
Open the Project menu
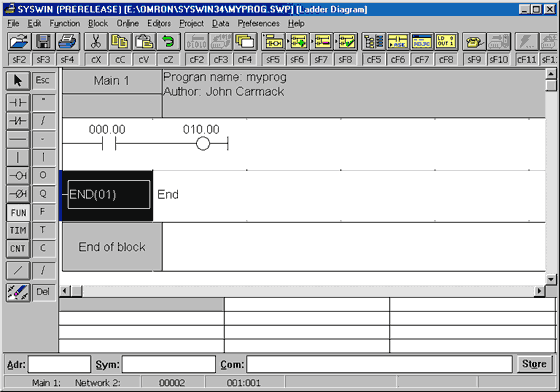pyautogui.click(x=191, y=24)
